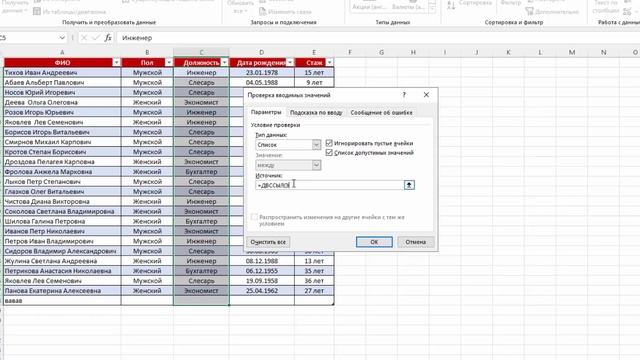Click the Name Box cell reference field
Viewport: 640px width, 360px height.
tap(29, 38)
